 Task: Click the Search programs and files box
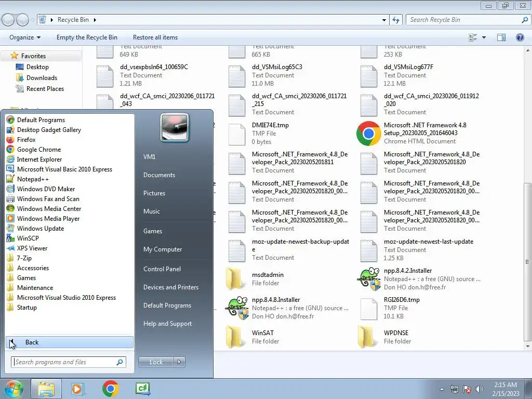(69, 362)
